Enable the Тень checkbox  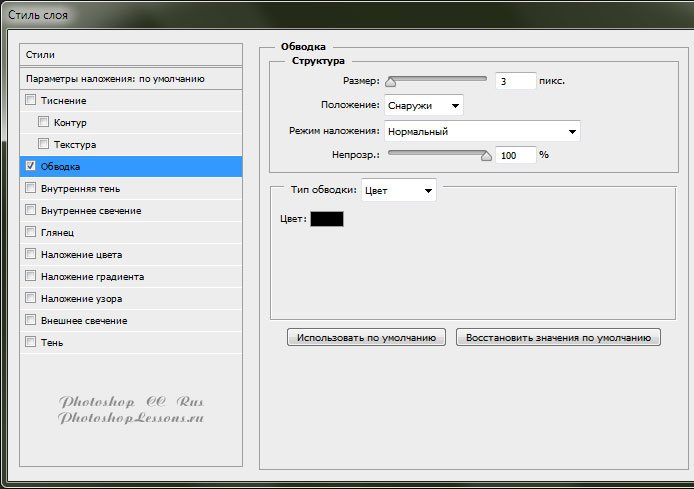coord(30,342)
